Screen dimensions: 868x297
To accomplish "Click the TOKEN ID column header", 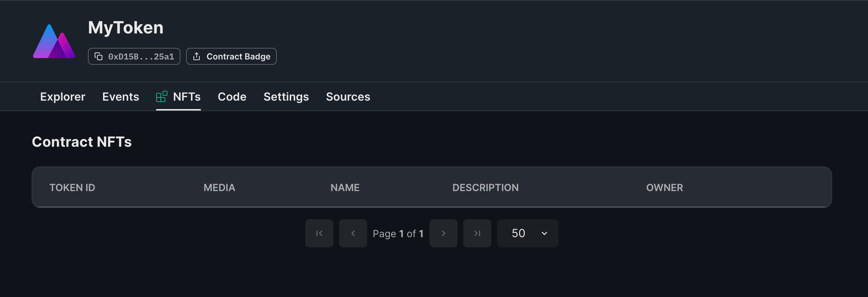I will (x=72, y=187).
